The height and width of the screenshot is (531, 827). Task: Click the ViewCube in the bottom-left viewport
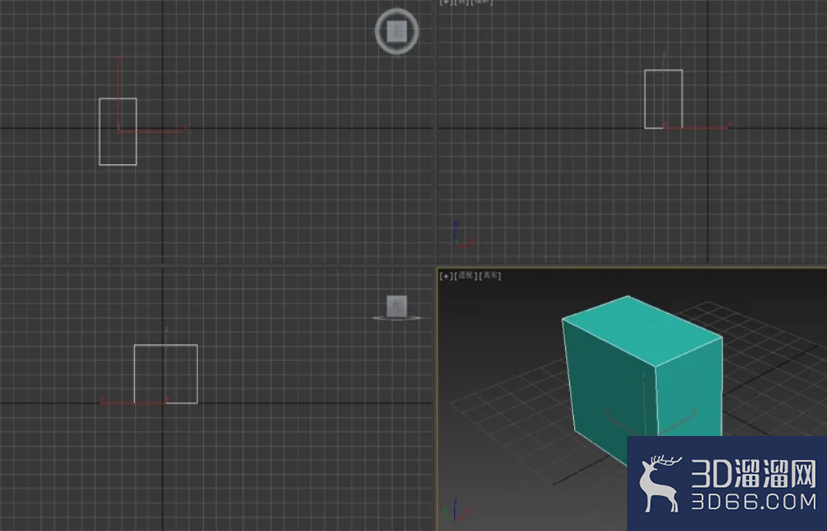click(397, 307)
